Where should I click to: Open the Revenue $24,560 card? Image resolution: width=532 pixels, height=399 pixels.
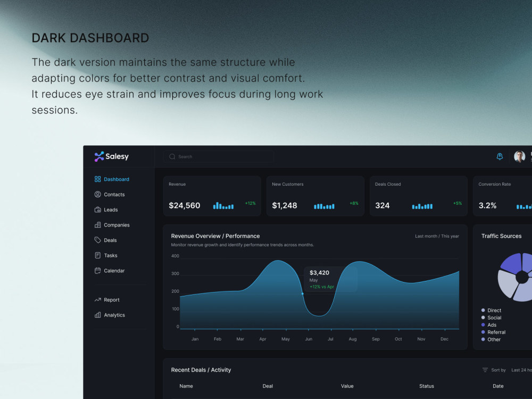pos(212,196)
